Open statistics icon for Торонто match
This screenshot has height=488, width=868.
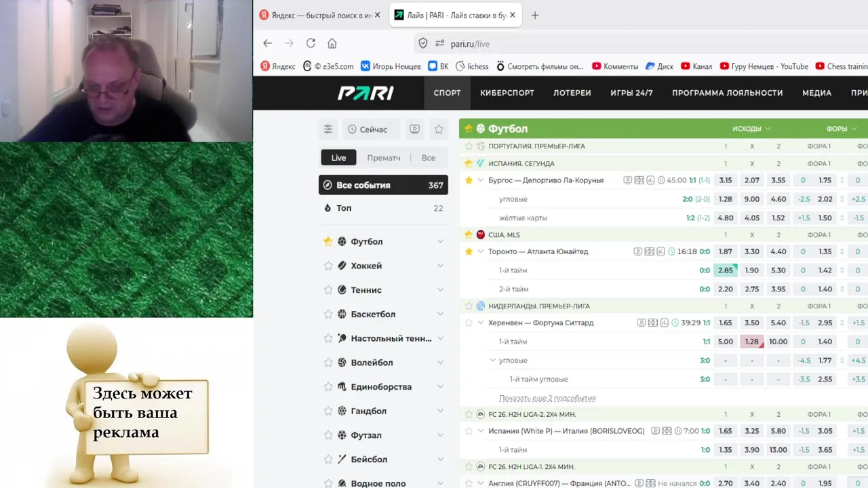click(661, 251)
